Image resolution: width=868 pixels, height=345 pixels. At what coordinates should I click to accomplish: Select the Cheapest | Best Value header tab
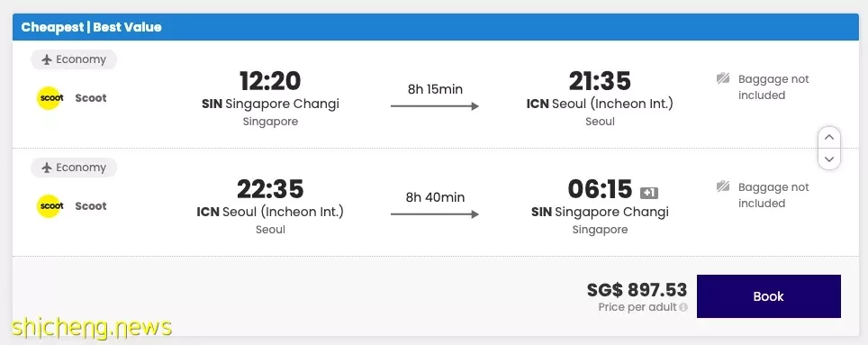click(91, 27)
